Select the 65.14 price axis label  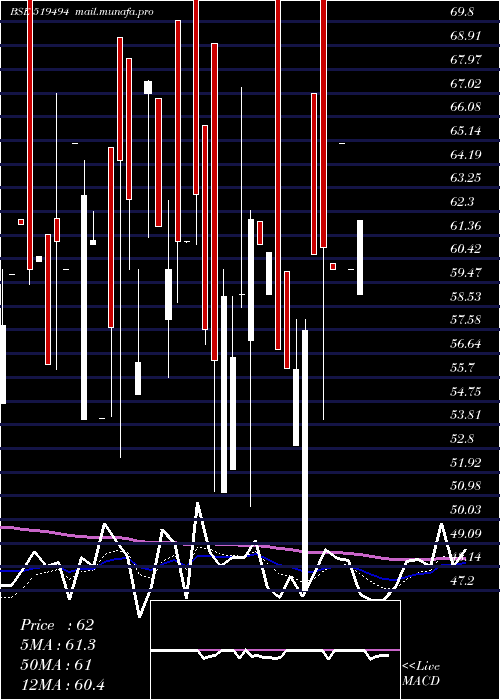tap(466, 131)
